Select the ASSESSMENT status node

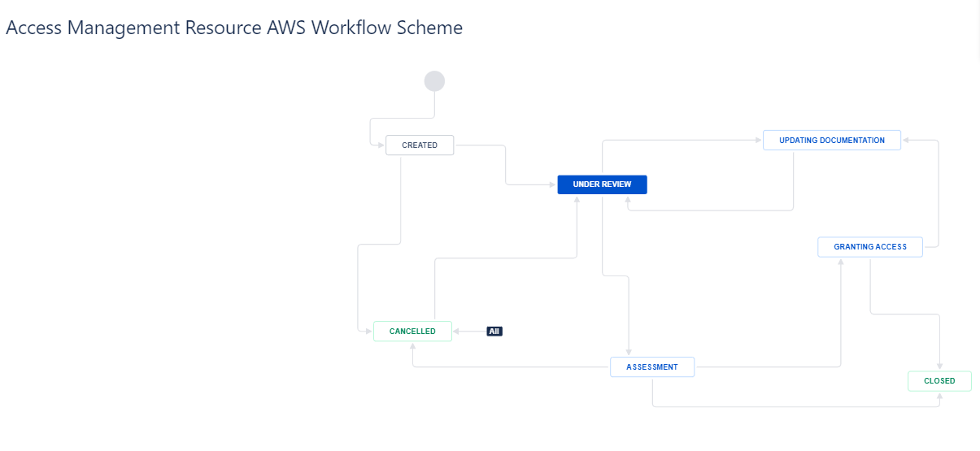pos(652,367)
